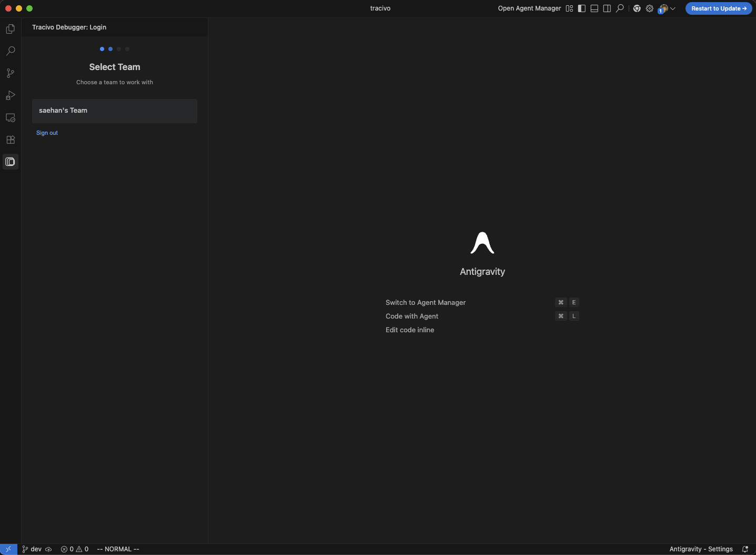Click the Restart to Update button
The height and width of the screenshot is (555, 756).
(x=718, y=8)
